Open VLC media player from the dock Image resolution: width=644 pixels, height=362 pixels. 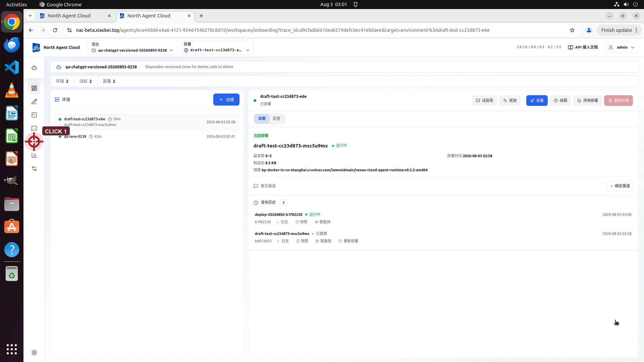12,90
